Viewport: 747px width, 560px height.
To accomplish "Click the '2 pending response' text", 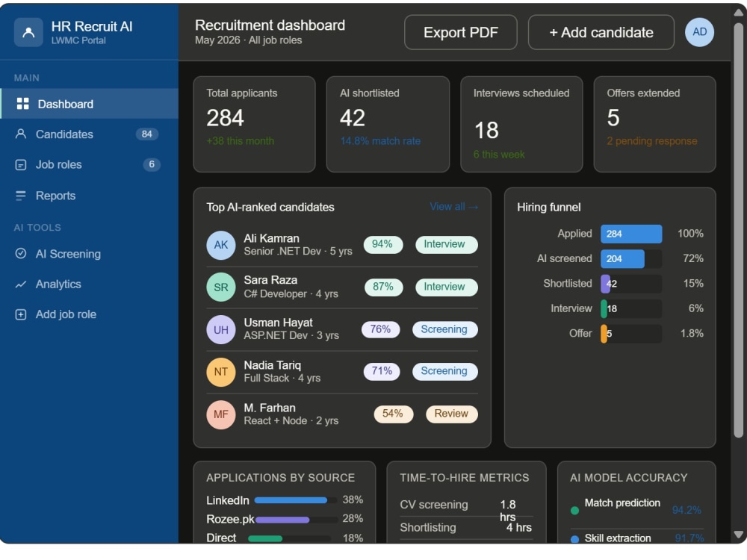I will click(x=651, y=141).
